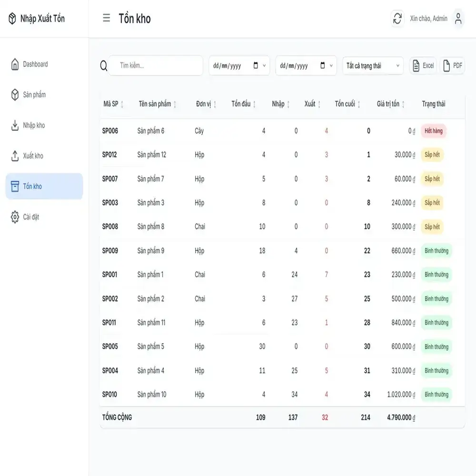
Task: Expand the Tất cả trạng thái dropdown
Action: (373, 66)
